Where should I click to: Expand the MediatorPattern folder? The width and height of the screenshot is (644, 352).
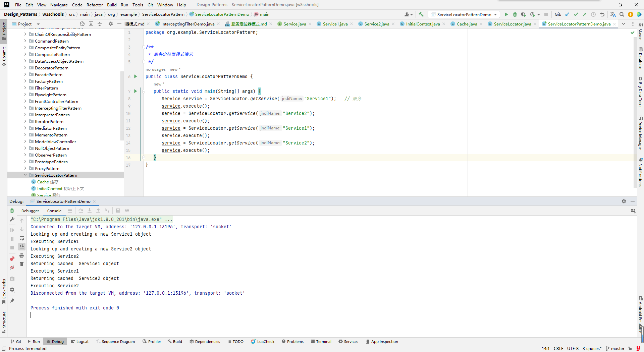pyautogui.click(x=25, y=128)
